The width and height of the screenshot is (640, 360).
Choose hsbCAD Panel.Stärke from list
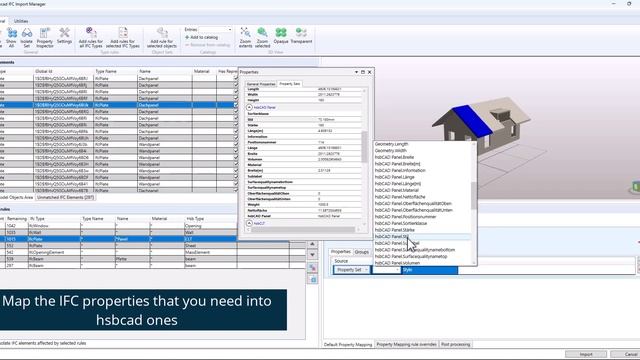coord(395,230)
